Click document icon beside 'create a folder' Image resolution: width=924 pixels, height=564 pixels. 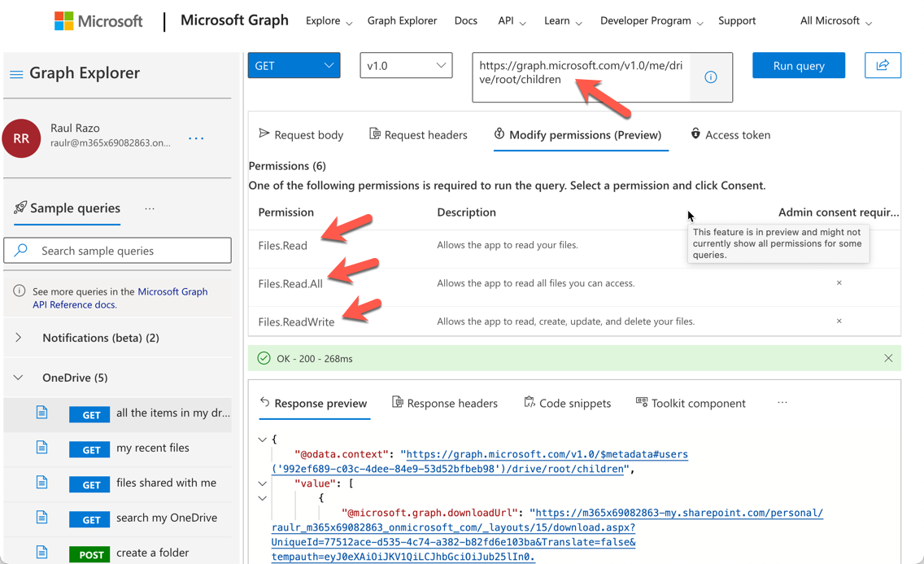(41, 553)
